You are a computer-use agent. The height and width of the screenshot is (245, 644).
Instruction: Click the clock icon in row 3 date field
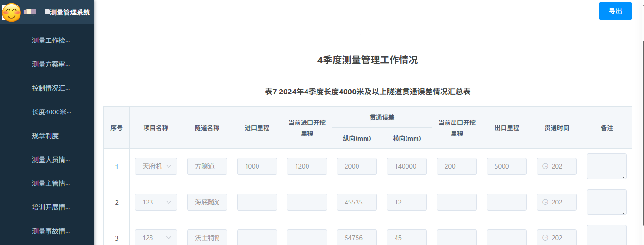(x=545, y=238)
